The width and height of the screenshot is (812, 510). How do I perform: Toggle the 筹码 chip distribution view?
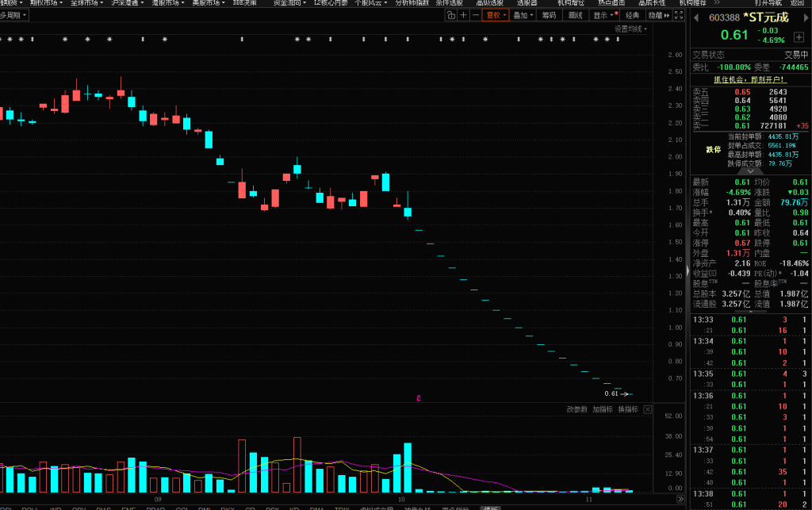548,15
